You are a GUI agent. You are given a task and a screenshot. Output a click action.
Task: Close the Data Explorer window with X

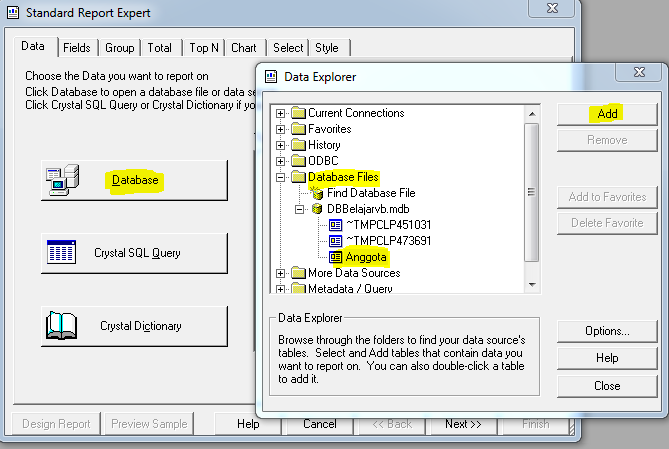click(x=639, y=72)
